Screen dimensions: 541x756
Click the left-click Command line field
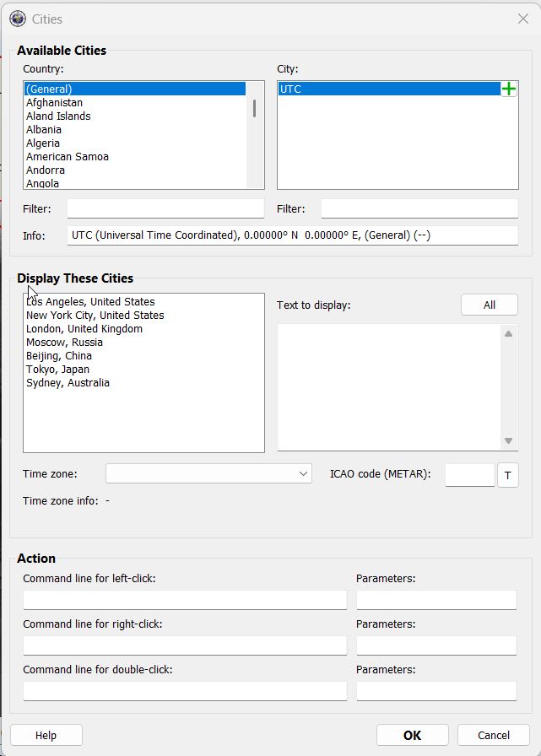[x=185, y=600]
